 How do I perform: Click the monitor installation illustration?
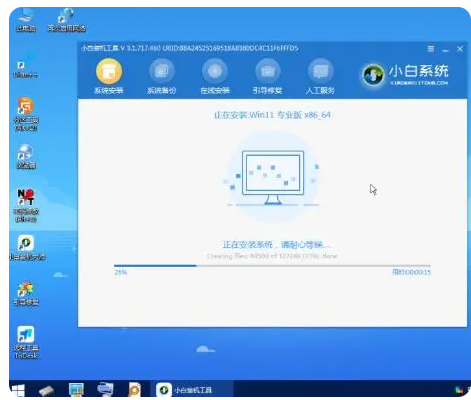click(273, 177)
